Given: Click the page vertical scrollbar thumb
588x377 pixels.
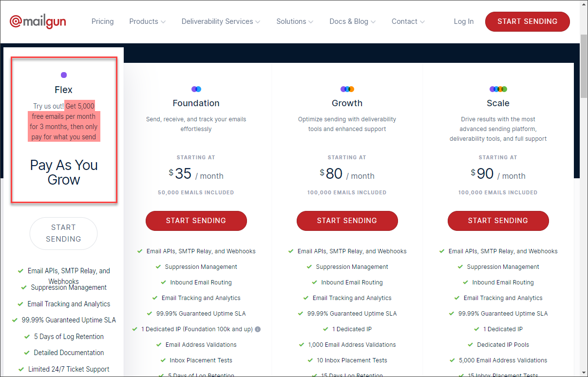Looking at the screenshot, I should [584, 65].
